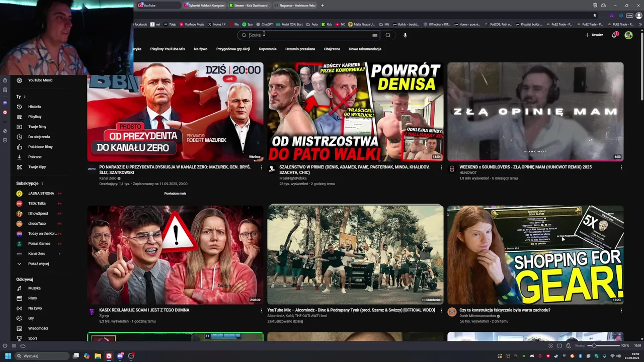Expand the Ty section

coord(21,97)
